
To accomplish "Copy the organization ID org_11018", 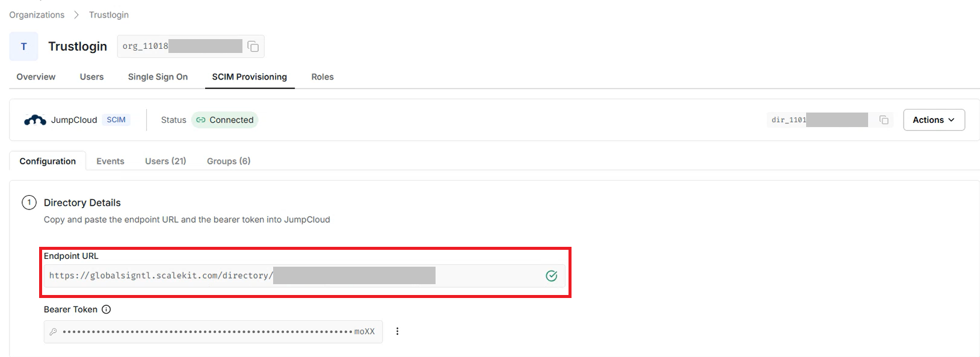I will (x=253, y=46).
